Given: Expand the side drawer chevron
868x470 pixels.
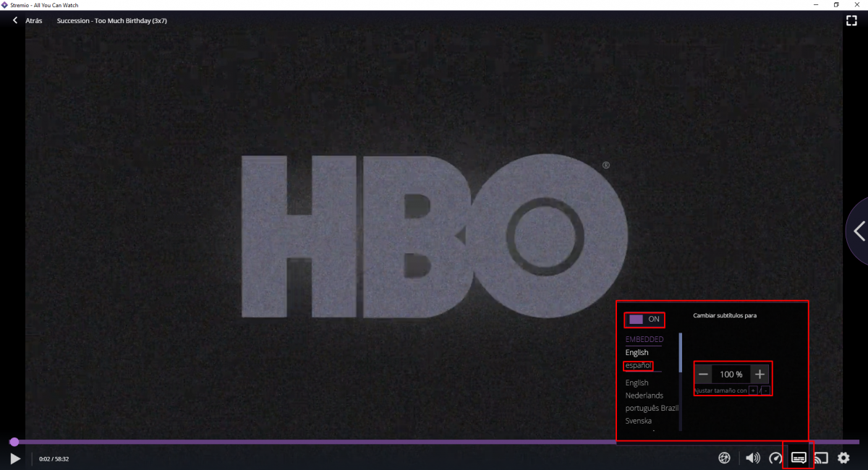Looking at the screenshot, I should (859, 231).
